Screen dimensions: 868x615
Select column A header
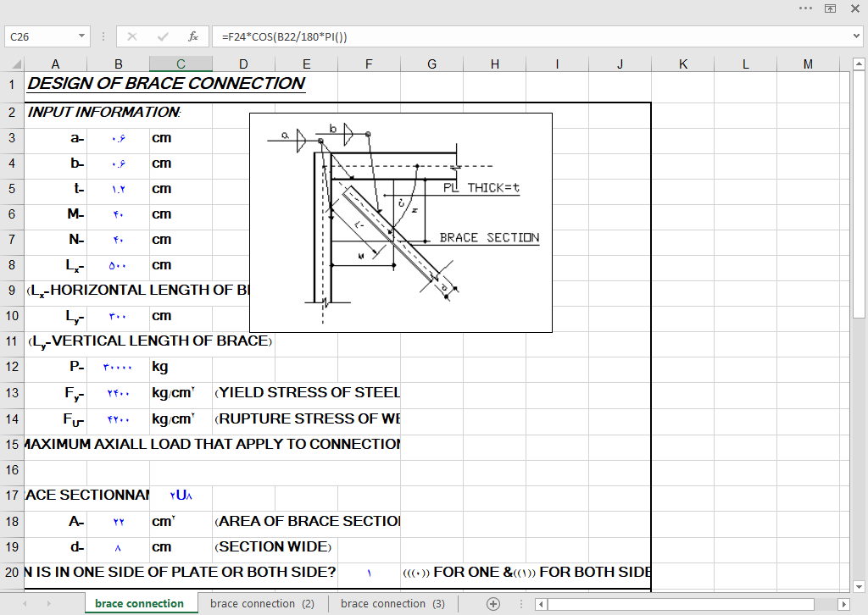click(x=55, y=64)
